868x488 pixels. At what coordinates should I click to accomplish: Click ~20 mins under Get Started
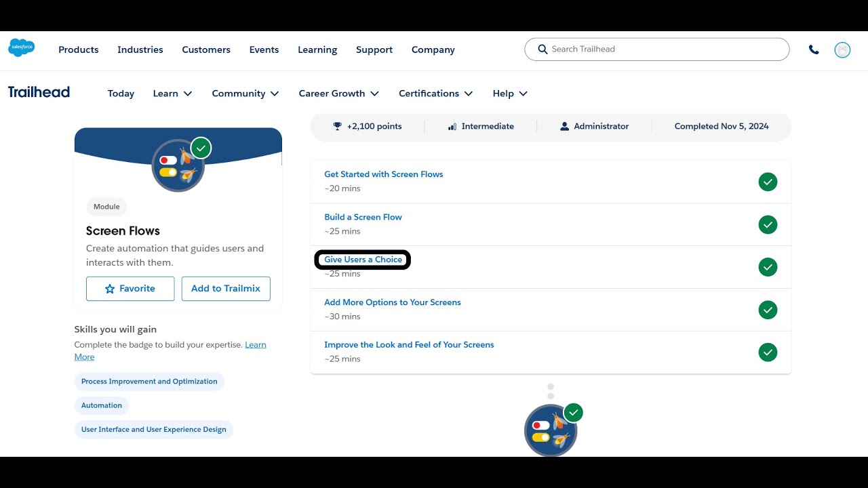342,188
